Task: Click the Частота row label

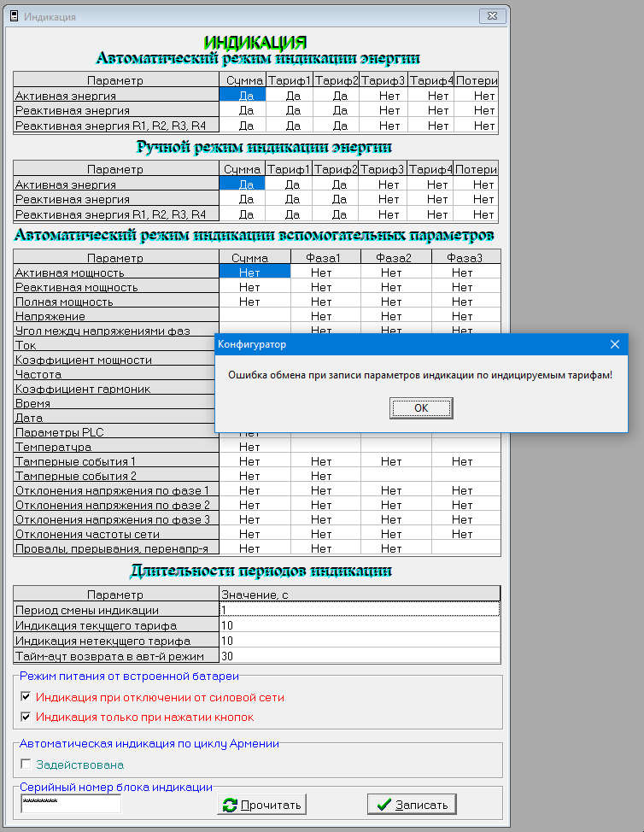Action: pos(114,373)
